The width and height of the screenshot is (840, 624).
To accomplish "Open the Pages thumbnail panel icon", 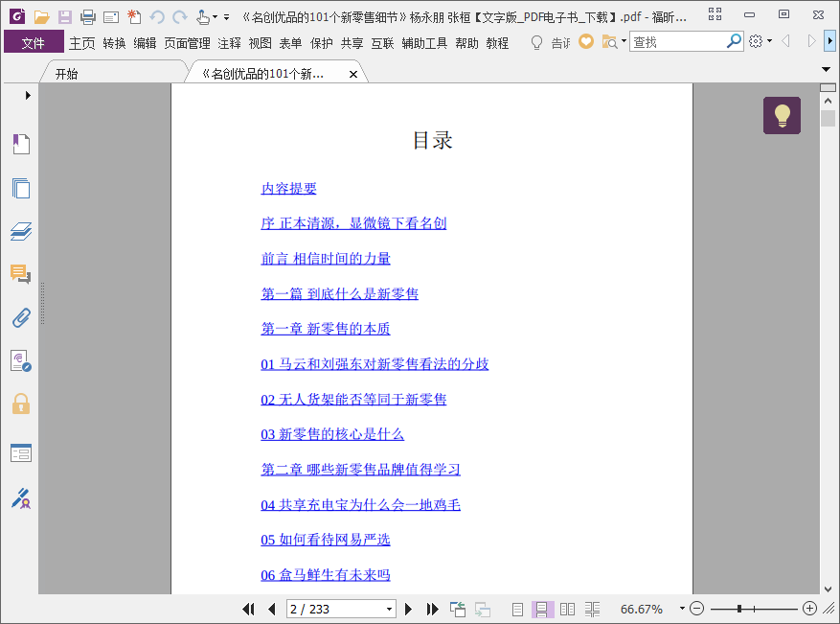I will tap(21, 188).
